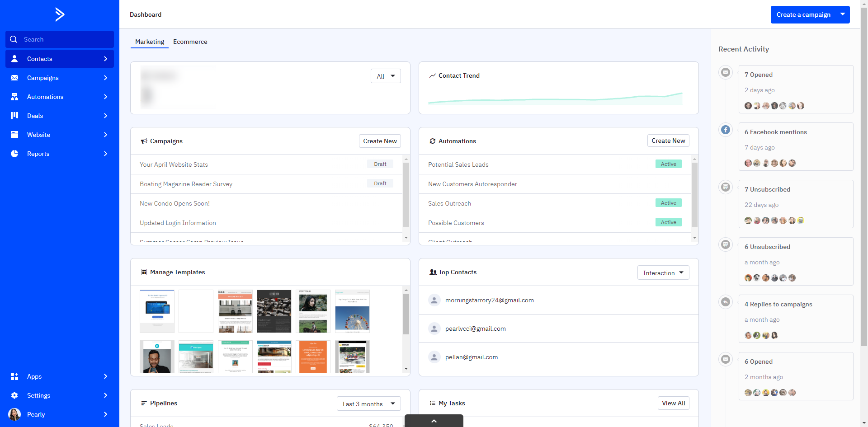Click the Website icon in sidebar

coord(14,135)
